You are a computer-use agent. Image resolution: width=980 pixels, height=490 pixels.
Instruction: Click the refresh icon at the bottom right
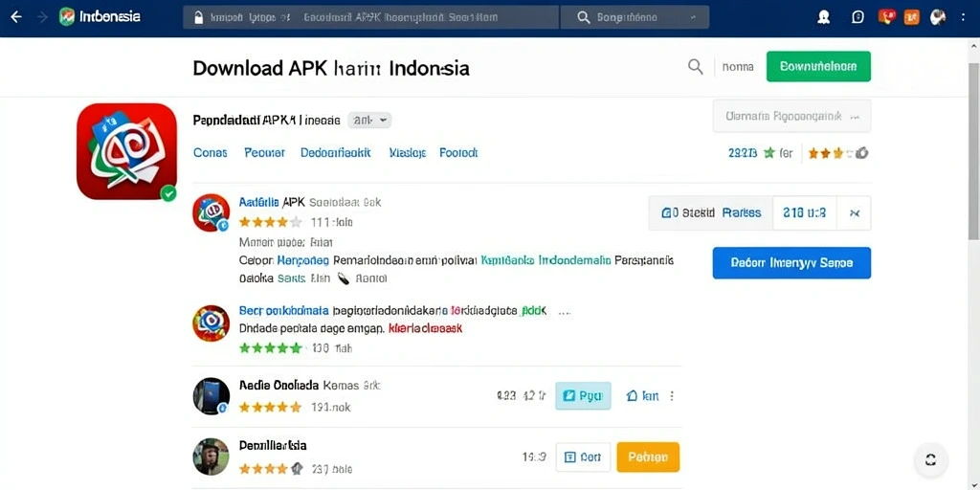930,460
